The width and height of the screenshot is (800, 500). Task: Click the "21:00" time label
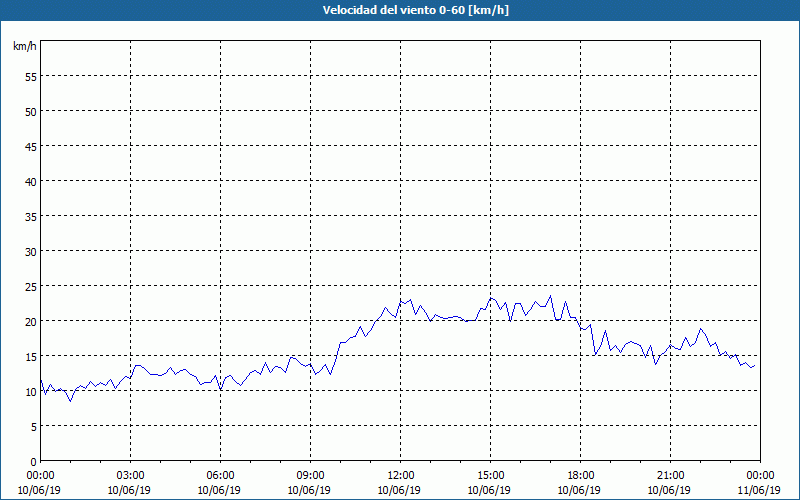670,476
